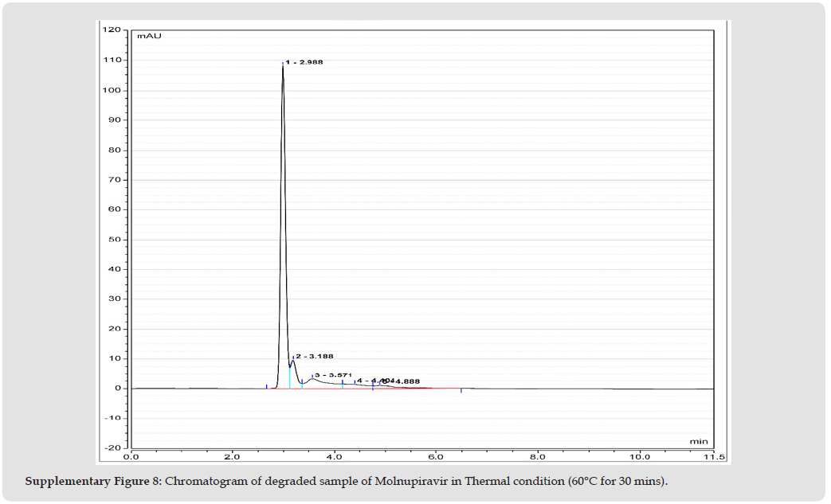Screen dimensions: 831x504
Task: Click the 'min' x-axis unit label
Action: [699, 440]
